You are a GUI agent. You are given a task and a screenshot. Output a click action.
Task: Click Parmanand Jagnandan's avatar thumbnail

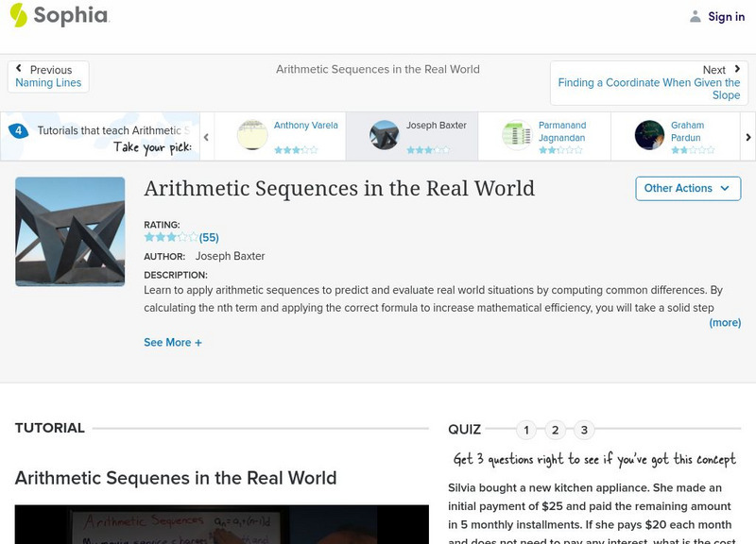517,135
